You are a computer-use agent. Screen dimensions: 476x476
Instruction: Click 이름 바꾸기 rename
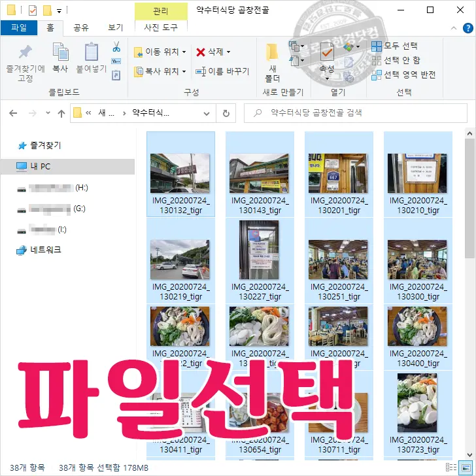pos(222,71)
